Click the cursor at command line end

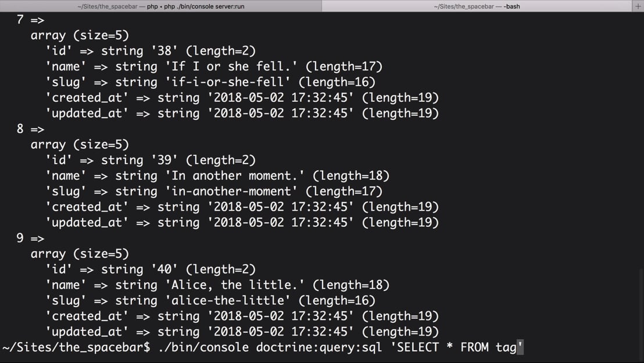pyautogui.click(x=520, y=347)
